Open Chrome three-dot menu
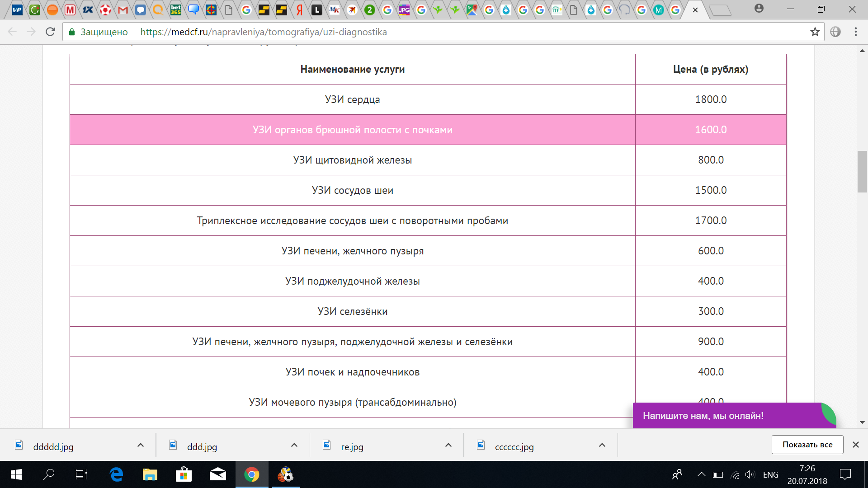 pos(855,32)
